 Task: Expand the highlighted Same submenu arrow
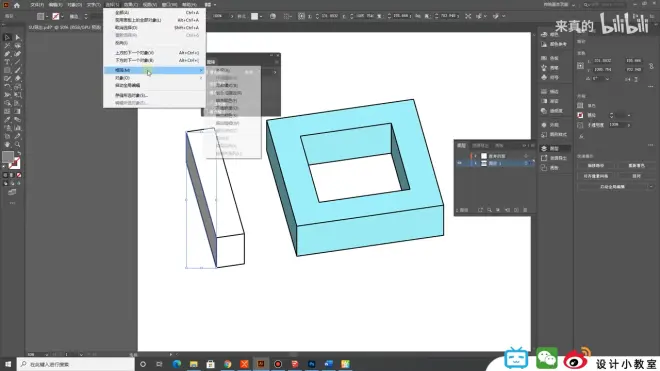201,70
